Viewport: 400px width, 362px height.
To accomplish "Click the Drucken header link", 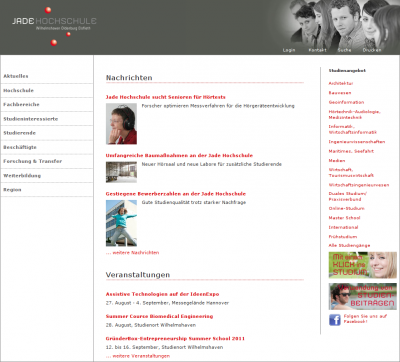I will [372, 50].
